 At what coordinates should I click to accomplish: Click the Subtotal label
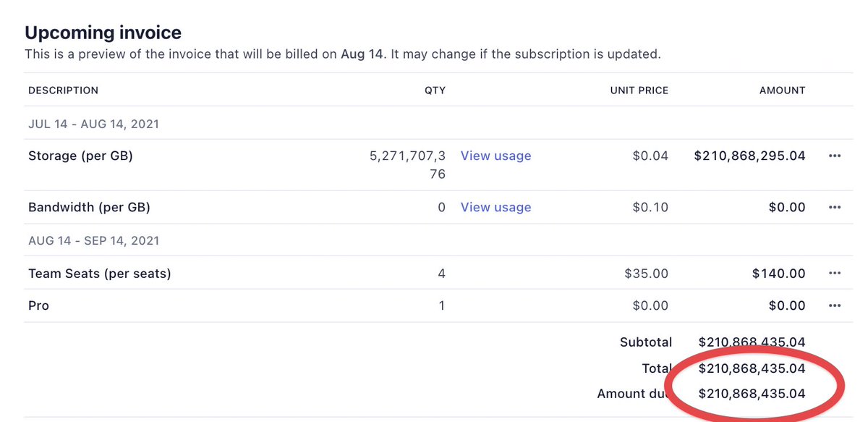(645, 342)
